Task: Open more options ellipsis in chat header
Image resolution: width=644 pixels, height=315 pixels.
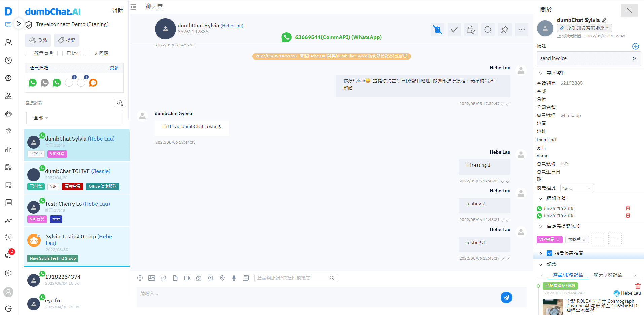Action: [522, 30]
